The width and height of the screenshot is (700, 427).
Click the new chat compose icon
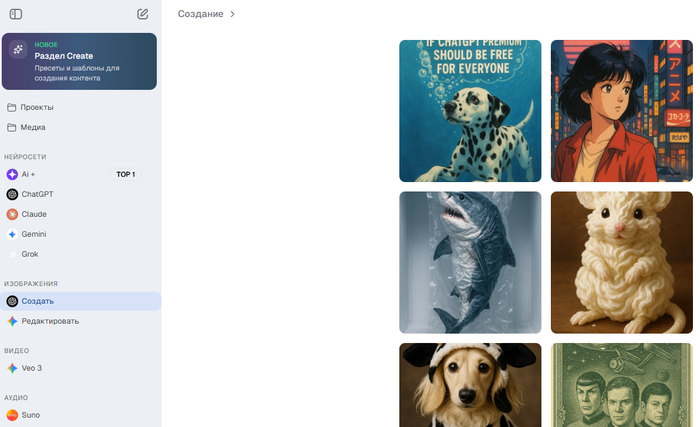click(x=143, y=14)
